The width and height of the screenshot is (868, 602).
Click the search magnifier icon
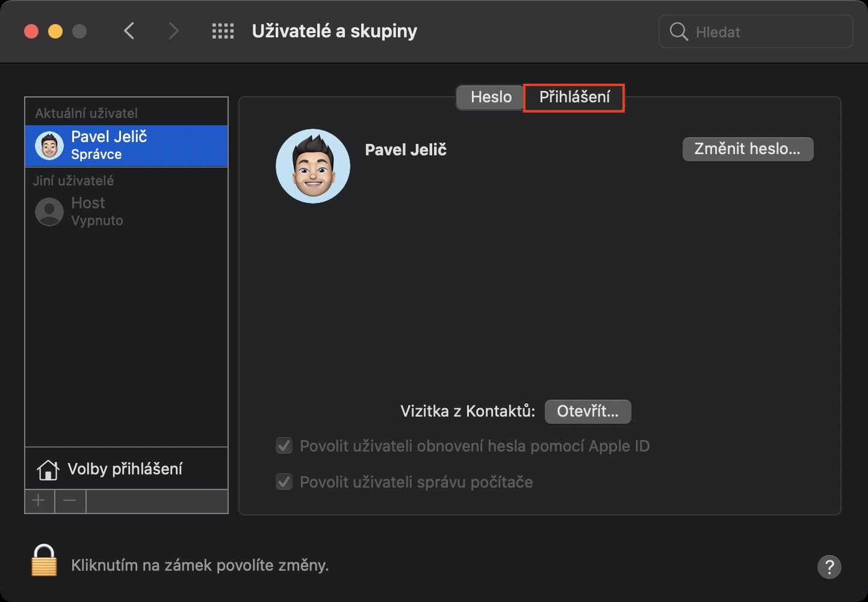pyautogui.click(x=678, y=32)
